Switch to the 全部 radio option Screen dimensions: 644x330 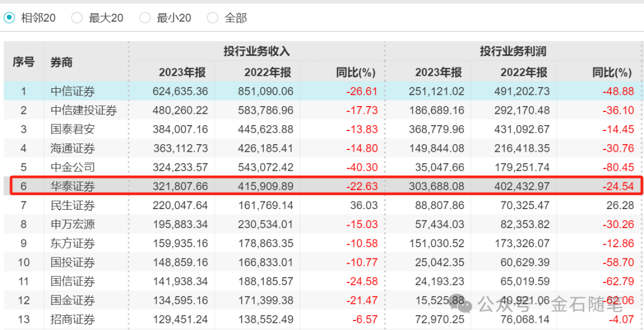(x=213, y=18)
